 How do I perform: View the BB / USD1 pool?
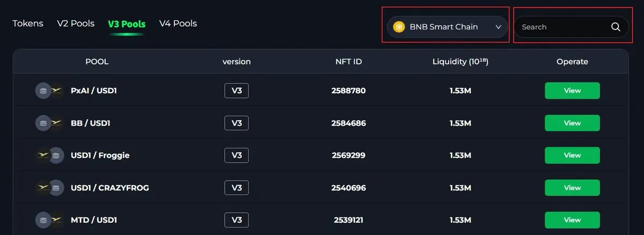pyautogui.click(x=572, y=123)
